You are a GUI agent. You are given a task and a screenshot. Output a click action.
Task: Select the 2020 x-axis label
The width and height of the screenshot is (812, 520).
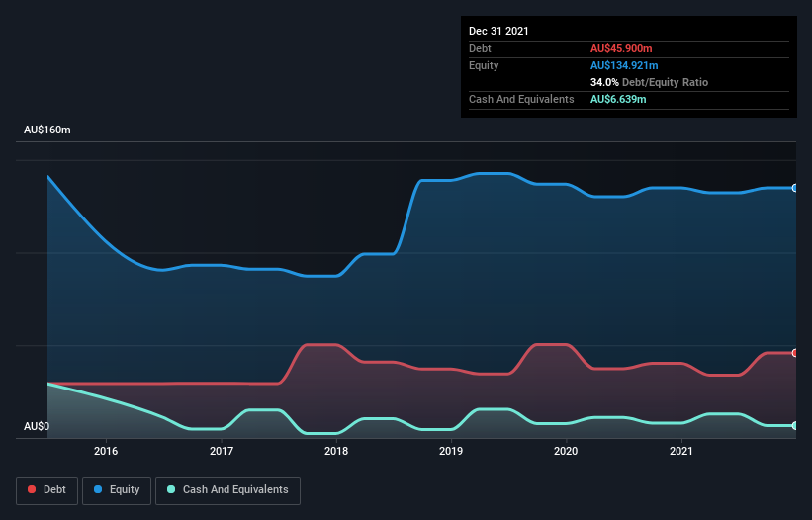click(566, 451)
